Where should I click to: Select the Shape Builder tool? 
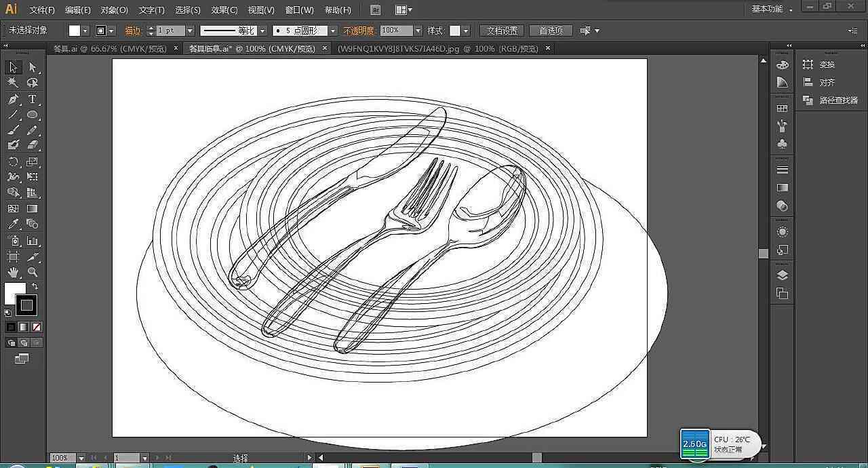[13, 193]
